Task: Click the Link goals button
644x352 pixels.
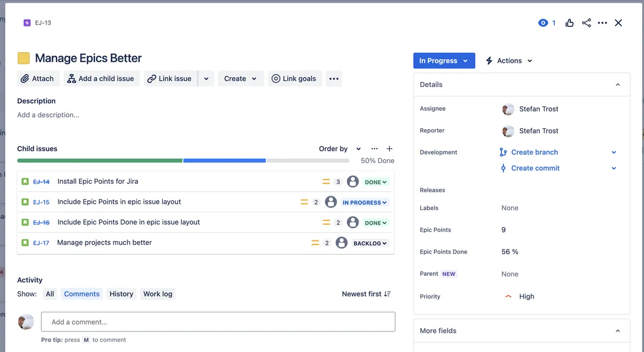Action: pos(295,78)
